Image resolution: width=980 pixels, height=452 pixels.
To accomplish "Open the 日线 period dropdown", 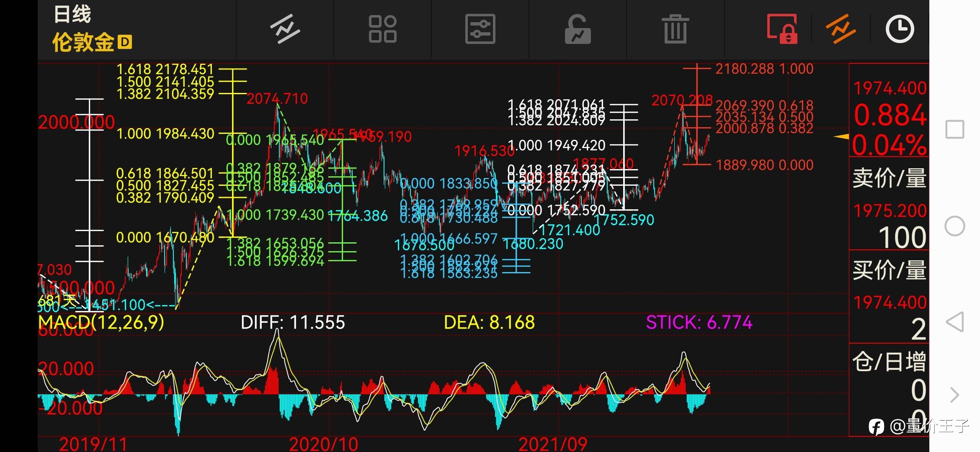I will 72,15.
